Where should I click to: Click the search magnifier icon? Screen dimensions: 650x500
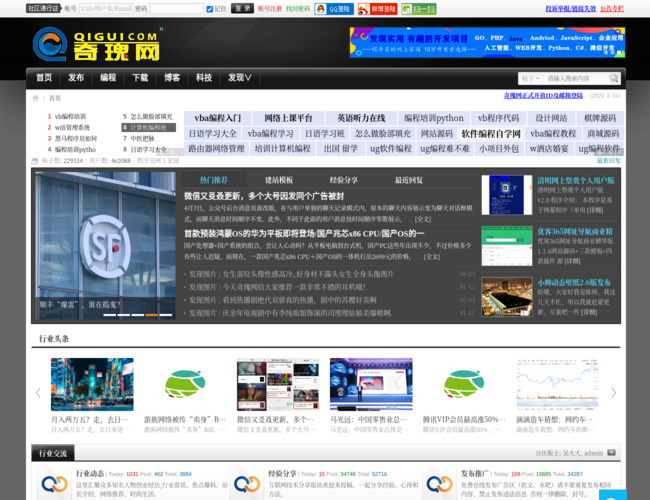click(x=614, y=78)
